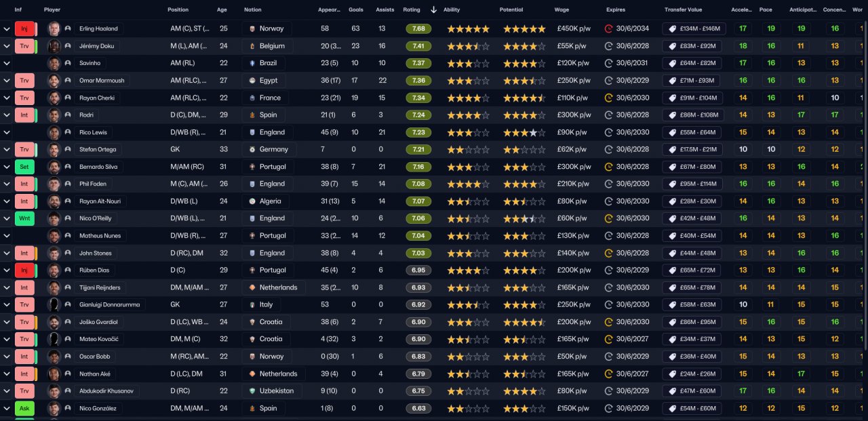The height and width of the screenshot is (421, 868).
Task: Click Haaland's 7.68 rating pill
Action: (418, 29)
